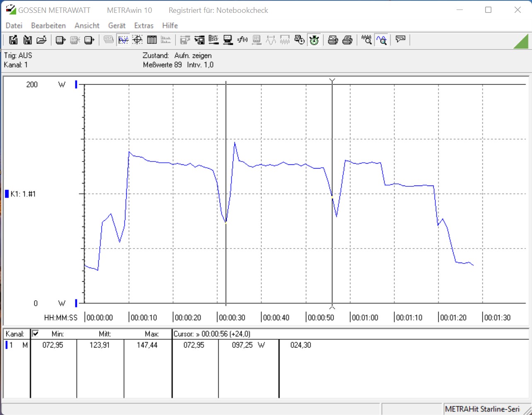Click the Cursor time readout header

(x=212, y=334)
